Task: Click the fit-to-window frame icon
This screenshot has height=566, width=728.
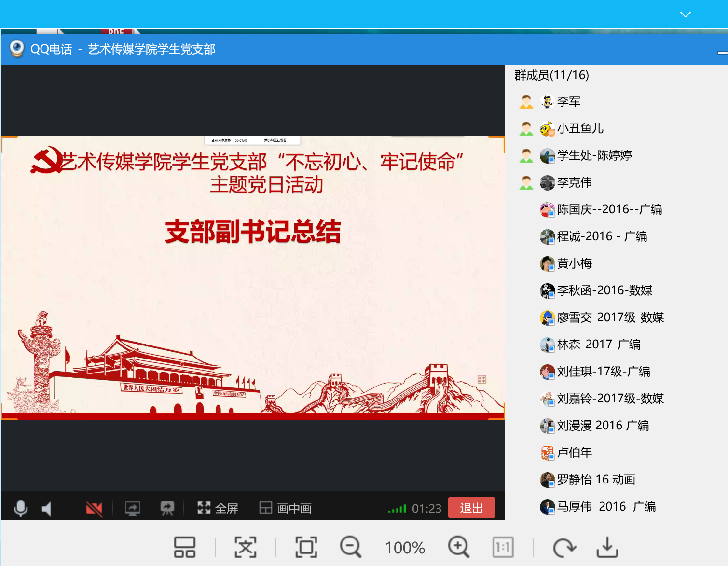Action: pyautogui.click(x=306, y=547)
